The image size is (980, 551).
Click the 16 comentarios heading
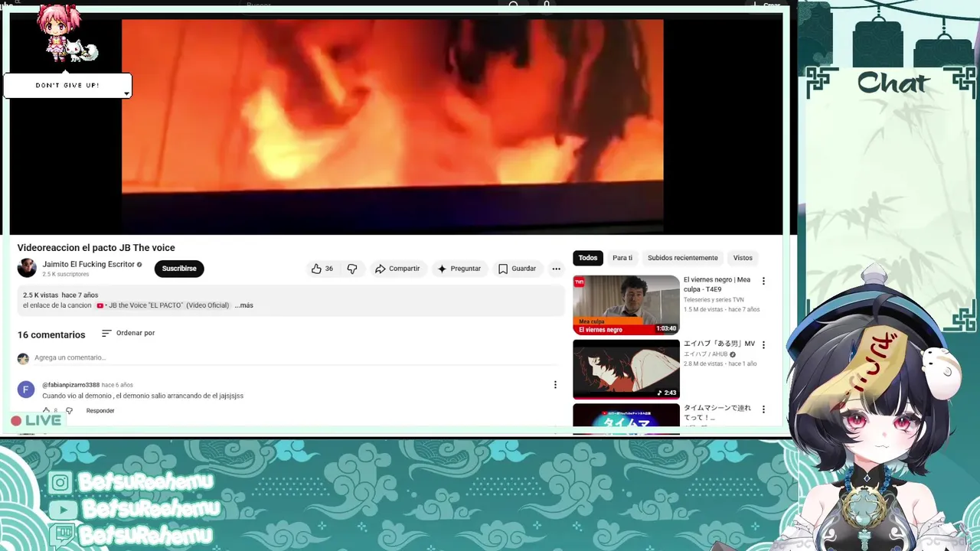point(51,335)
